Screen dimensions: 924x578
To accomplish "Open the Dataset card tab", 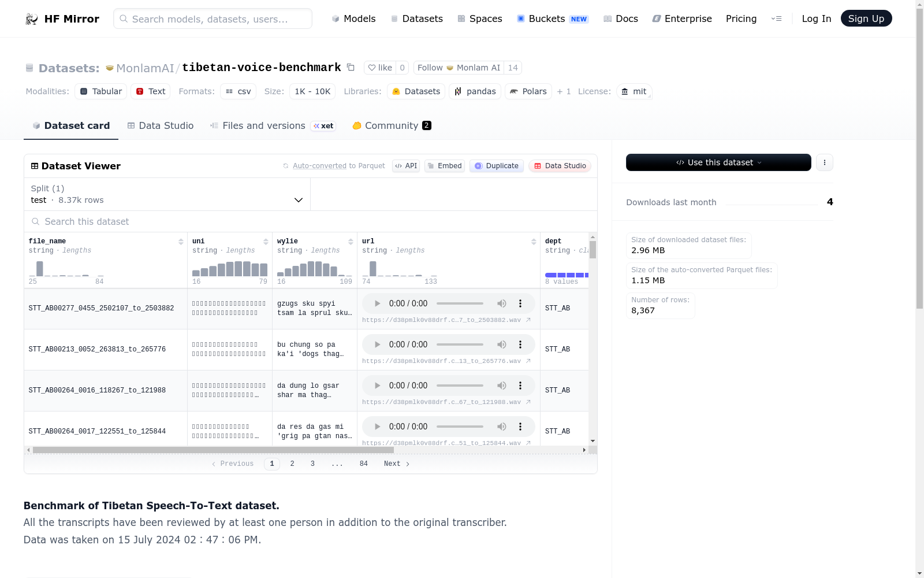I will click(71, 125).
